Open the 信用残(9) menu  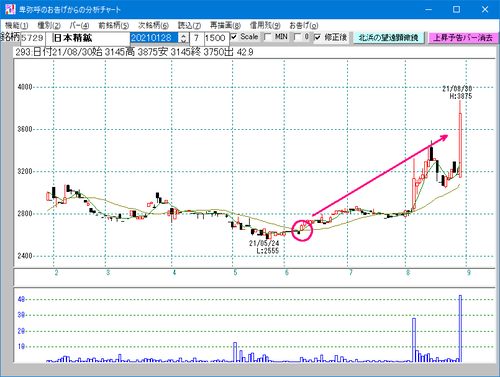(265, 25)
